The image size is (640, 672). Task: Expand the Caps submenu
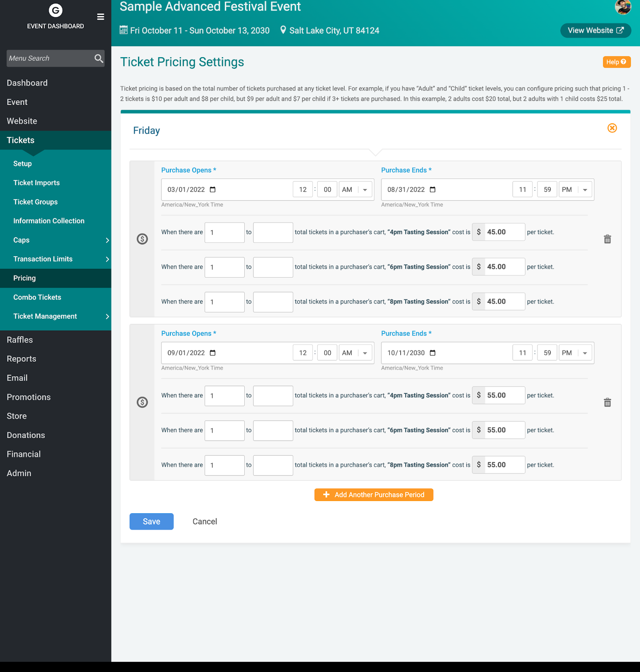[107, 240]
